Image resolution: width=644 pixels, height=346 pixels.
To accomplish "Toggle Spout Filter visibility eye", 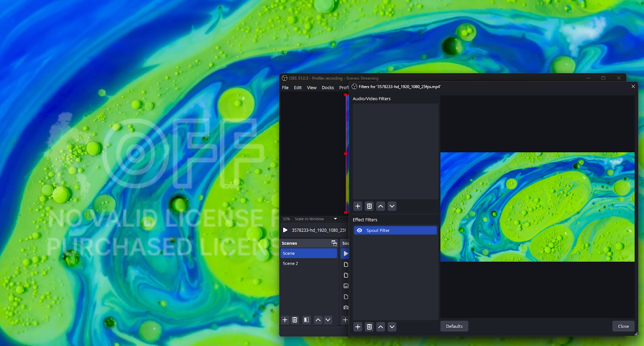I will click(359, 230).
